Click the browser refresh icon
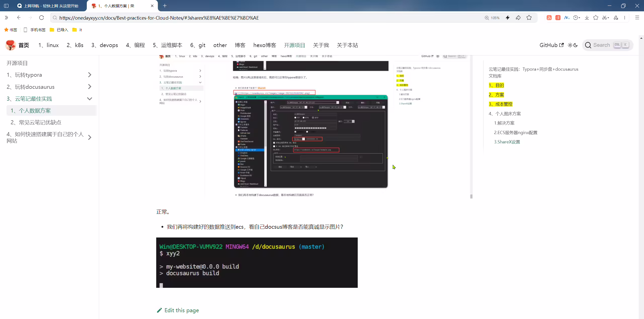The height and width of the screenshot is (319, 644). click(x=42, y=18)
